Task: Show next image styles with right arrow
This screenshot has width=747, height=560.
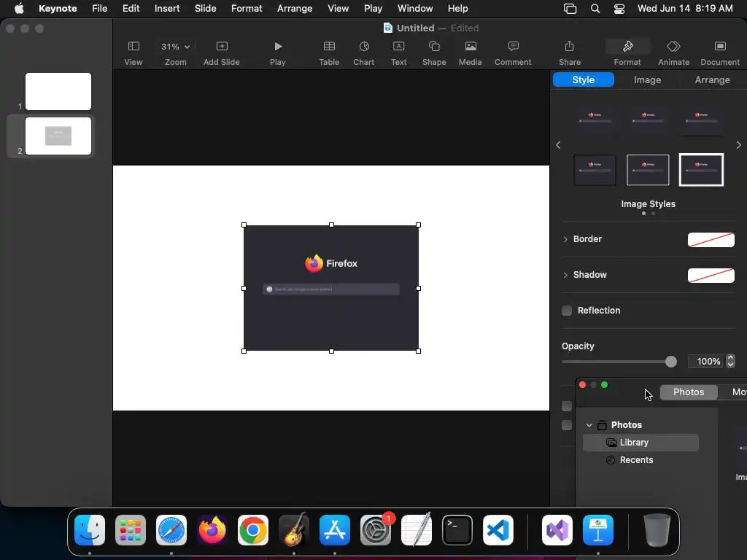Action: pyautogui.click(x=738, y=145)
